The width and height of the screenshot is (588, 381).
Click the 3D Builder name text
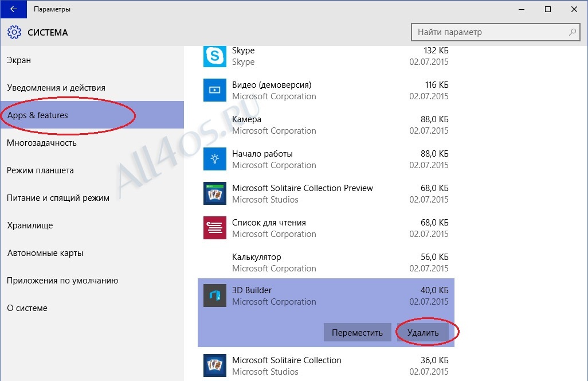click(252, 290)
